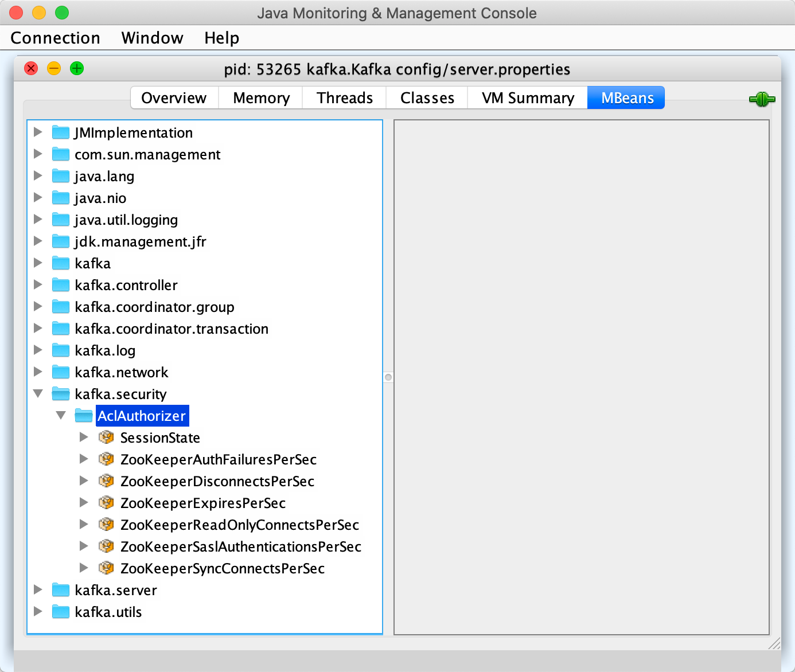
Task: Click the kafka.network folder icon
Action: tap(60, 372)
